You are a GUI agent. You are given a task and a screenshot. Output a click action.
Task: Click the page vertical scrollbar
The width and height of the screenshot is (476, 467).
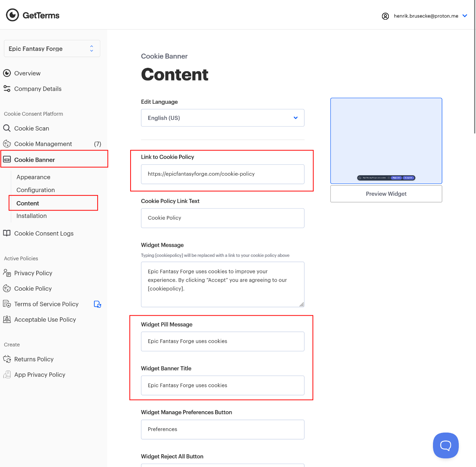[475, 67]
